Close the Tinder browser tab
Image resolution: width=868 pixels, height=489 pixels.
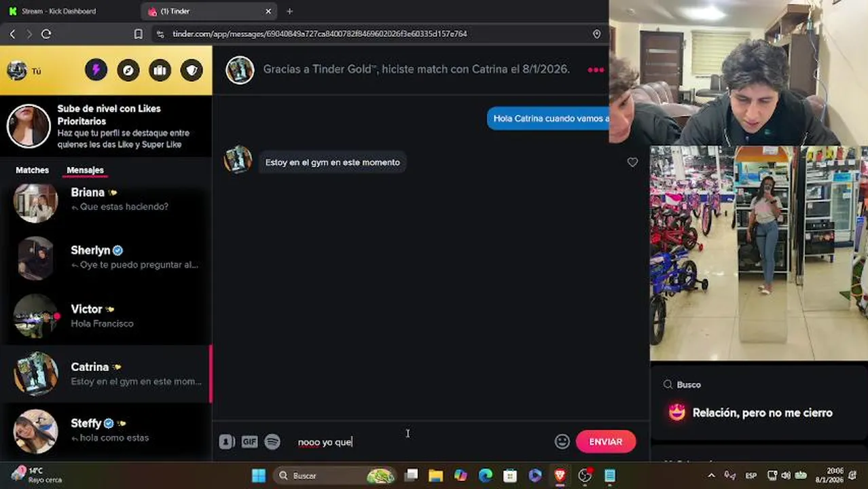point(268,11)
